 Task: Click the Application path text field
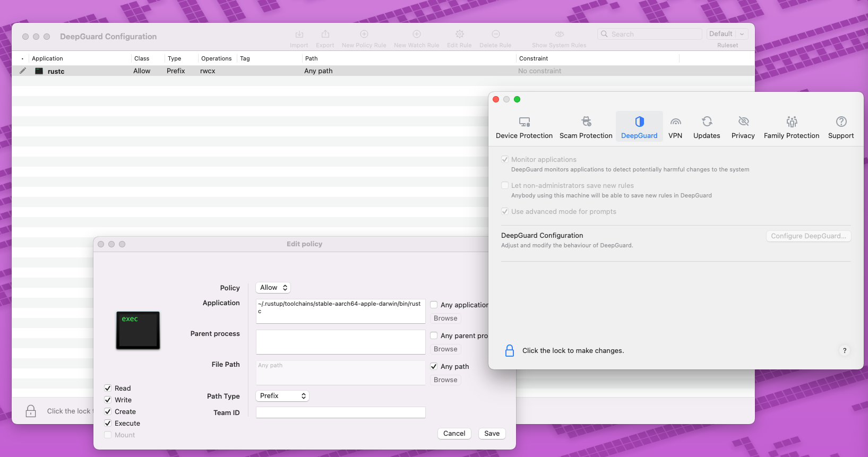click(341, 311)
